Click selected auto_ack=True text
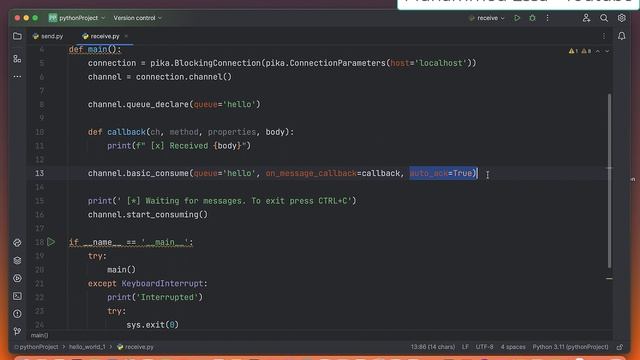 [x=443, y=173]
